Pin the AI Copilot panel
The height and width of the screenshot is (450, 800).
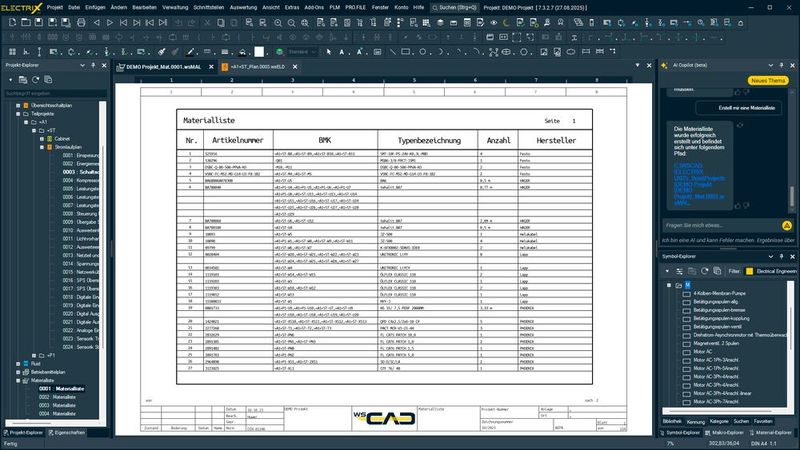(x=781, y=65)
